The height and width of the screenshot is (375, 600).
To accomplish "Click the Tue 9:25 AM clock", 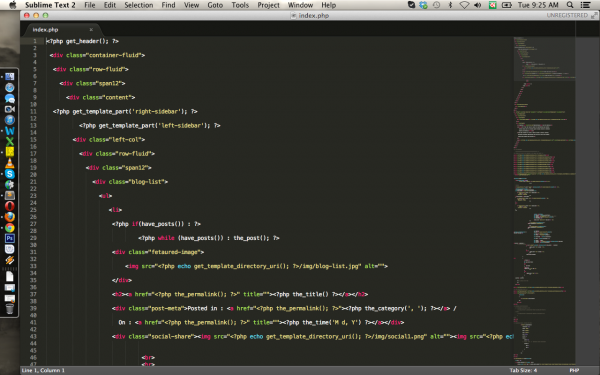I will point(538,5).
